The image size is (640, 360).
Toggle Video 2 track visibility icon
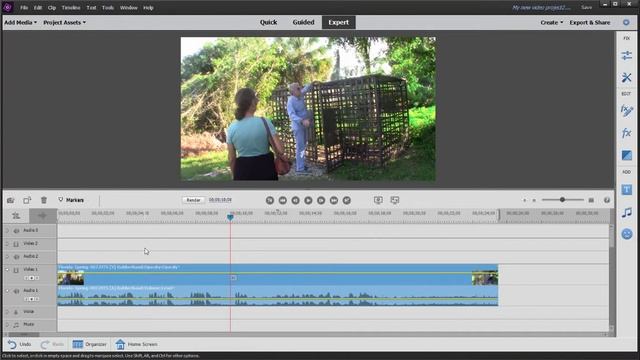pyautogui.click(x=16, y=244)
